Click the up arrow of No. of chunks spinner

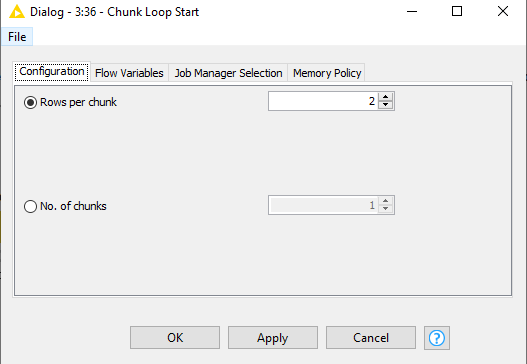386,201
